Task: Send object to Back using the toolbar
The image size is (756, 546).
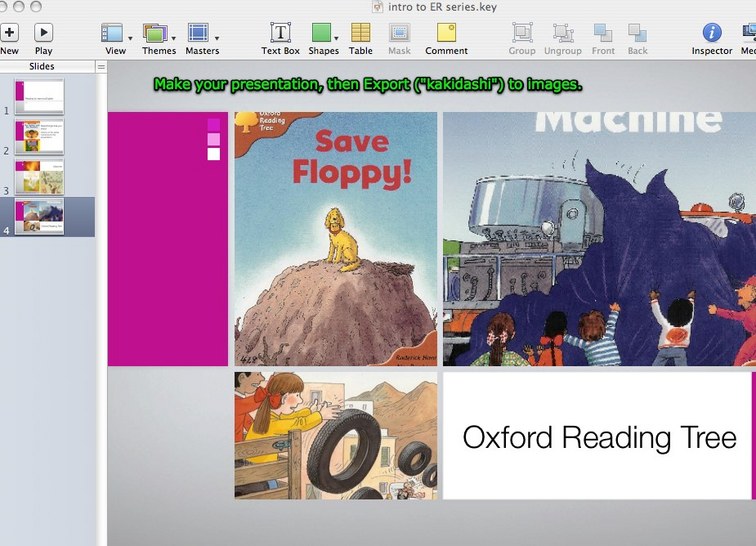Action: [x=637, y=33]
